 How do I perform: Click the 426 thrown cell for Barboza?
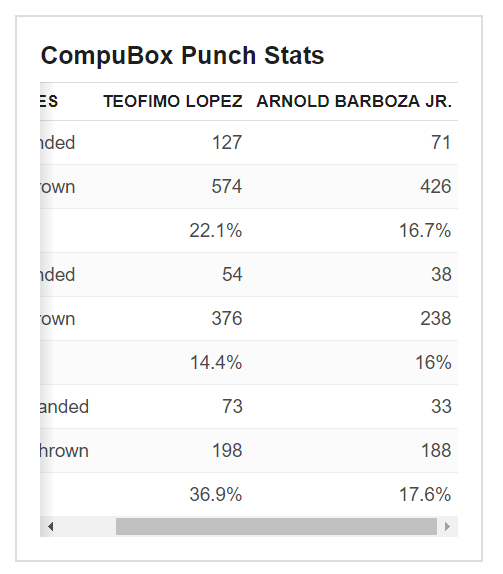click(x=436, y=186)
